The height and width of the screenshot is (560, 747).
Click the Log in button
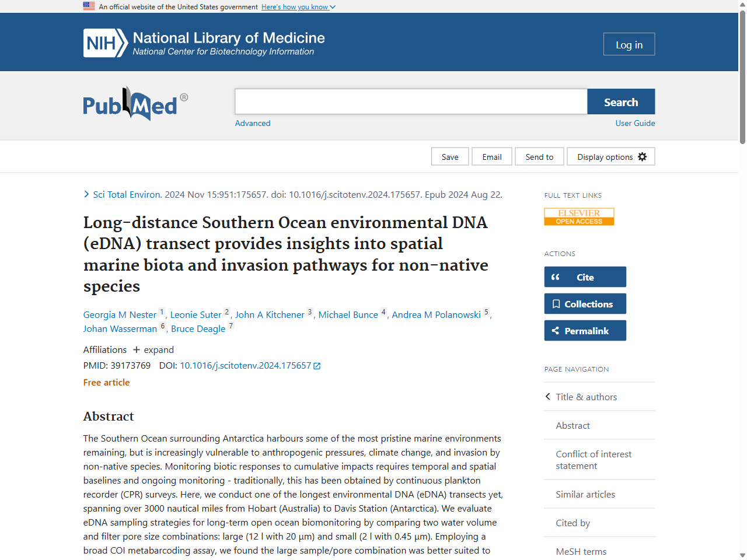click(x=629, y=44)
